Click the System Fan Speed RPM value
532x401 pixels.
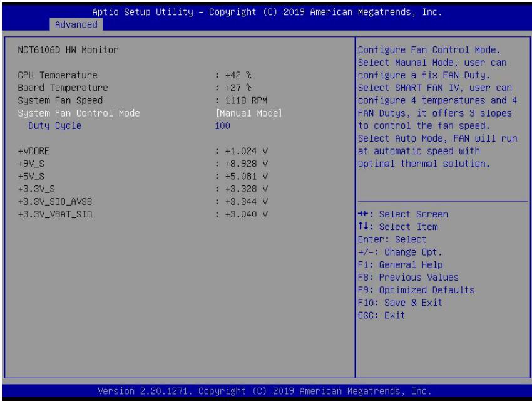coord(247,100)
